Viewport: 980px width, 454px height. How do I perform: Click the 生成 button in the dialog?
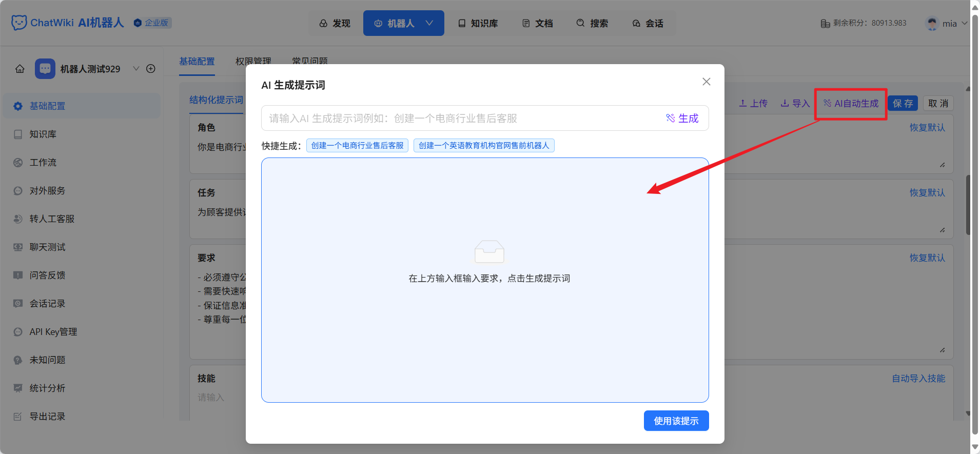click(x=682, y=119)
